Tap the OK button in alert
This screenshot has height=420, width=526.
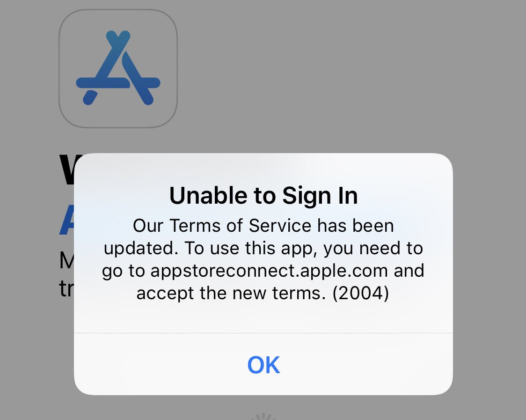click(263, 365)
